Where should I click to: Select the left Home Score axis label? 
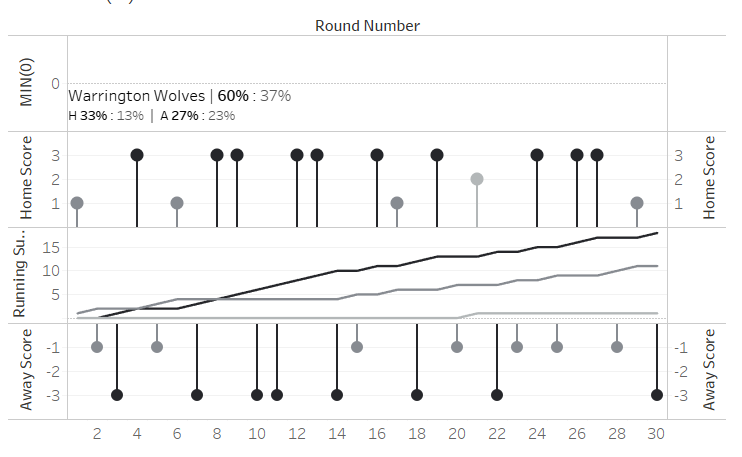click(28, 179)
